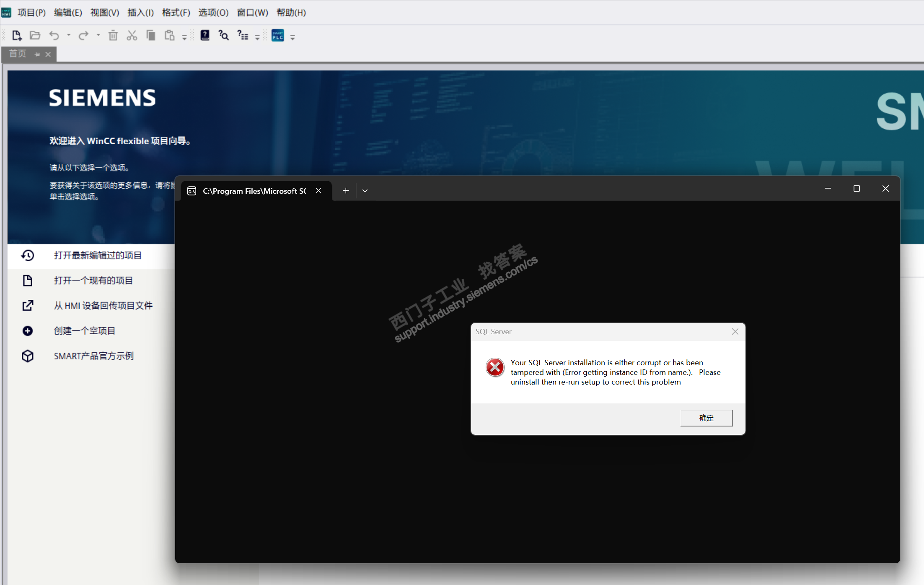Close the SQL Server error dialog
The height and width of the screenshot is (585, 924).
pos(735,332)
